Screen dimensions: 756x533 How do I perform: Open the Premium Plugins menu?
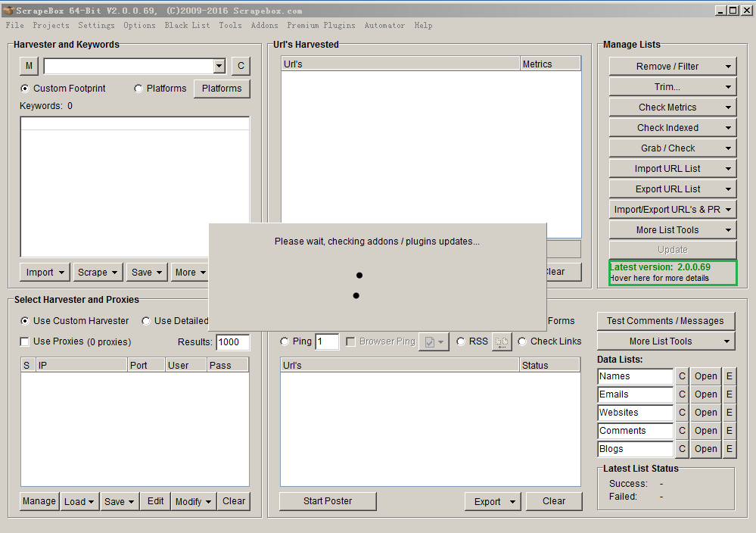pos(321,26)
